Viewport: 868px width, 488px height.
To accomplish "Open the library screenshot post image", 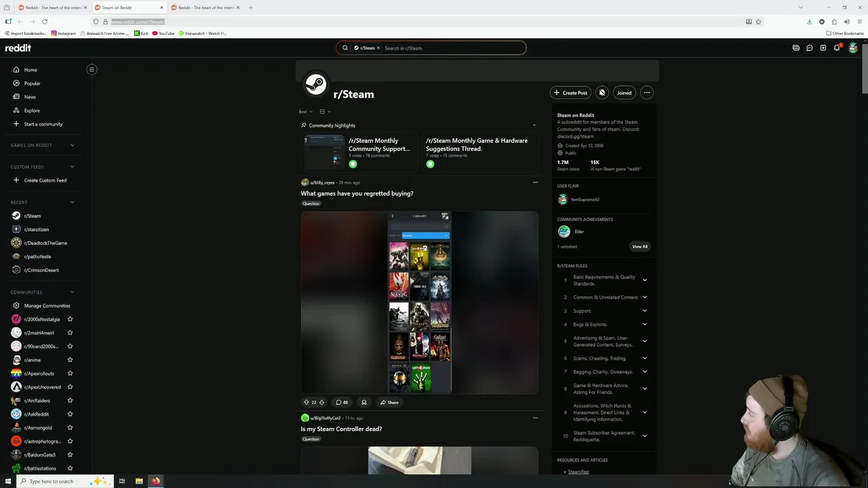I will pos(420,302).
